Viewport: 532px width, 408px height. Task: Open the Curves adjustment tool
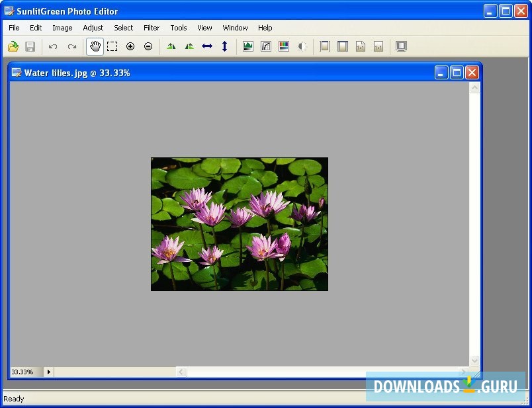click(265, 46)
